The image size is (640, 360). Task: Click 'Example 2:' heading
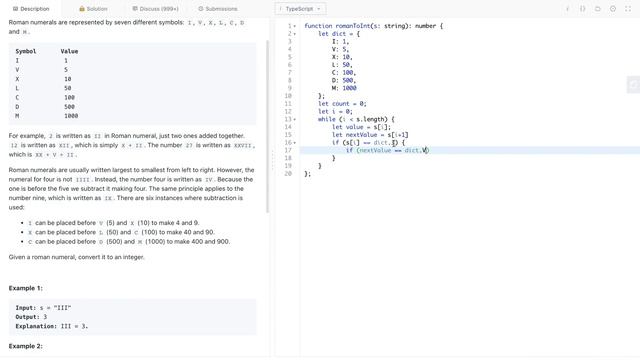26,346
